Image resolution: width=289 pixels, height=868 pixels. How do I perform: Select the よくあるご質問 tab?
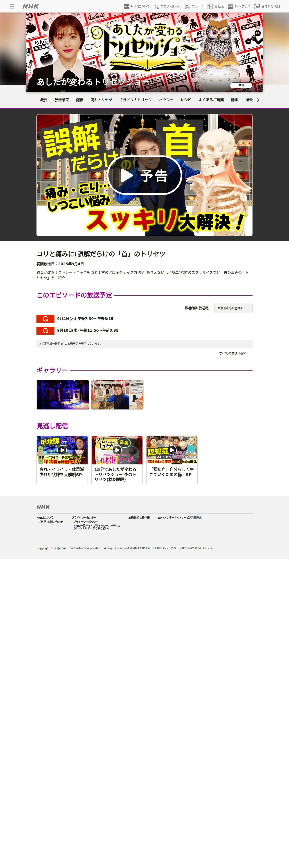pyautogui.click(x=211, y=100)
